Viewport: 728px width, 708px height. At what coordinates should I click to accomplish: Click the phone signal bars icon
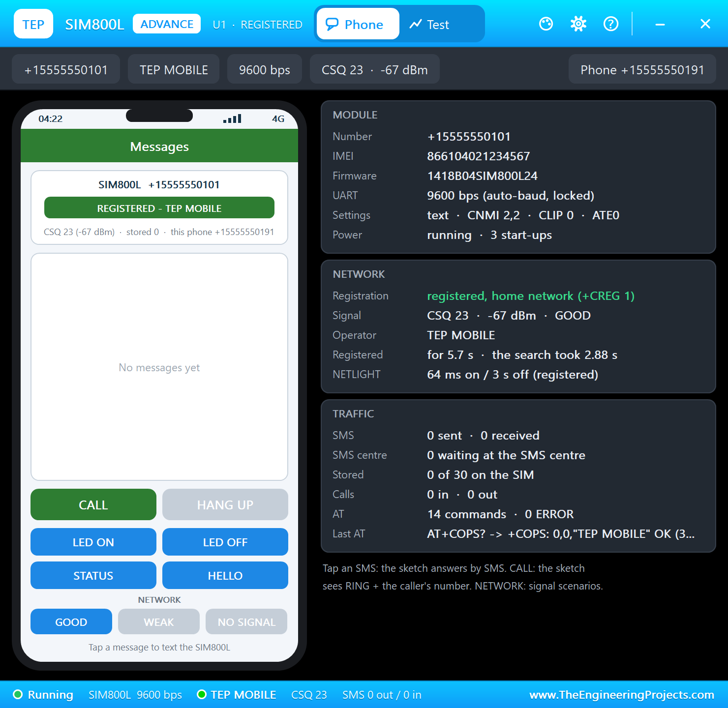pos(232,118)
